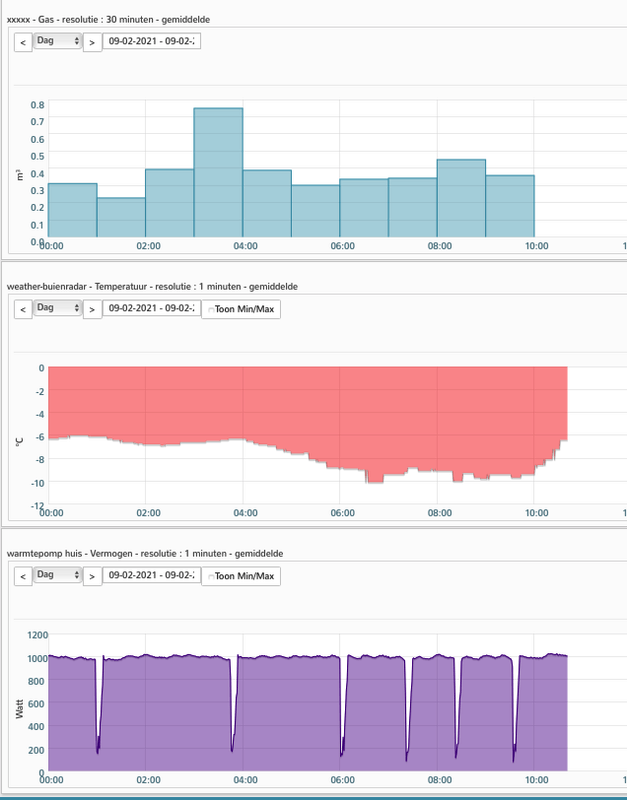The height and width of the screenshot is (800, 627).
Task: Click the gas bar starting at 08:00
Action: click(x=461, y=198)
